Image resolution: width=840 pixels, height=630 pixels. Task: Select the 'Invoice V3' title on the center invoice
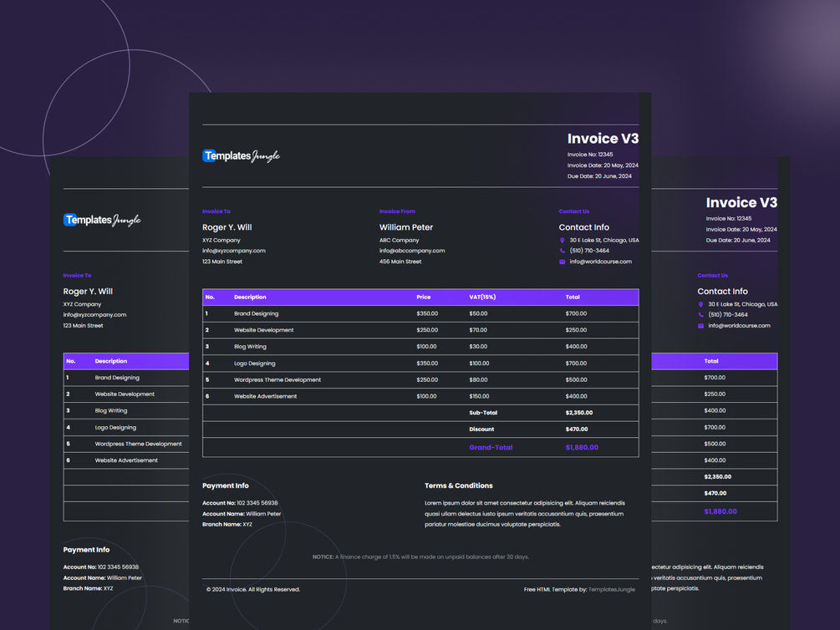603,139
